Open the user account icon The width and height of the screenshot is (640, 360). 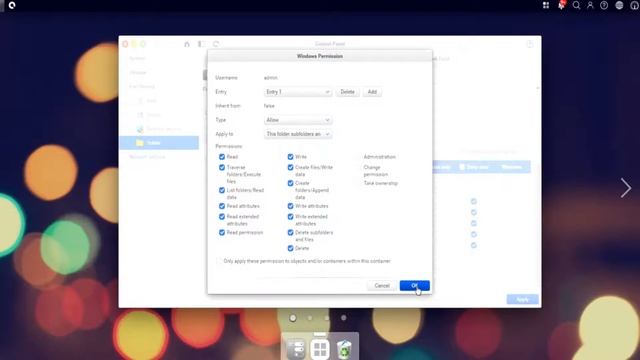pyautogui.click(x=590, y=5)
